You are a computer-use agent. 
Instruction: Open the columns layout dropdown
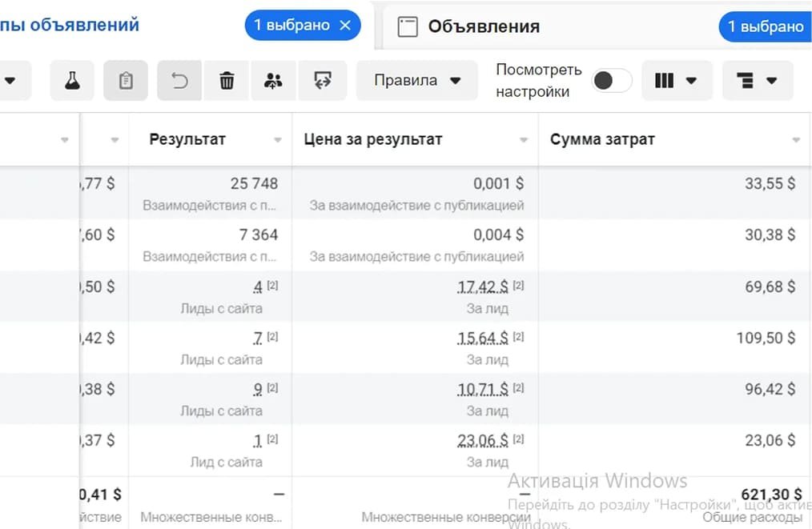(675, 81)
